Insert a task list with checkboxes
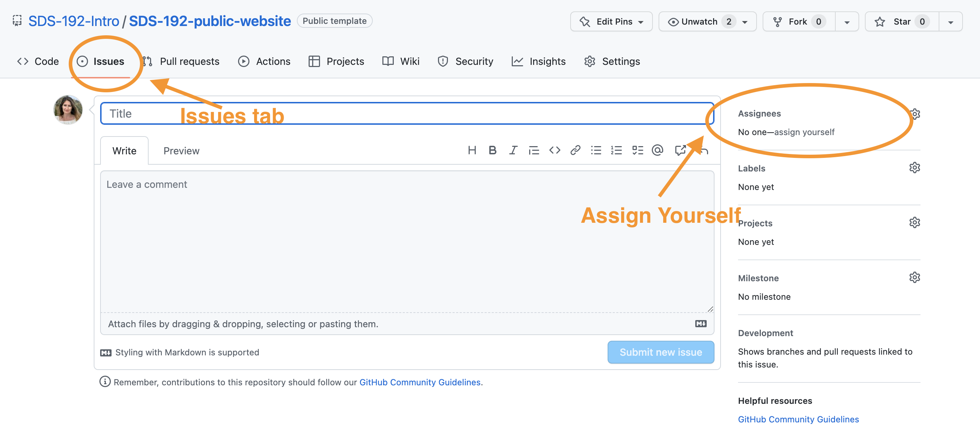This screenshot has width=980, height=432. click(x=638, y=151)
